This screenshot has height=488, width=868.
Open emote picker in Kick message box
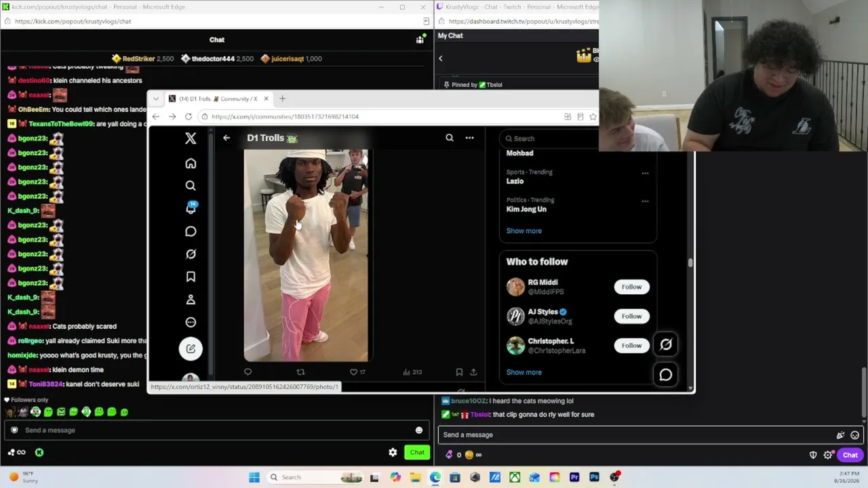[x=419, y=430]
